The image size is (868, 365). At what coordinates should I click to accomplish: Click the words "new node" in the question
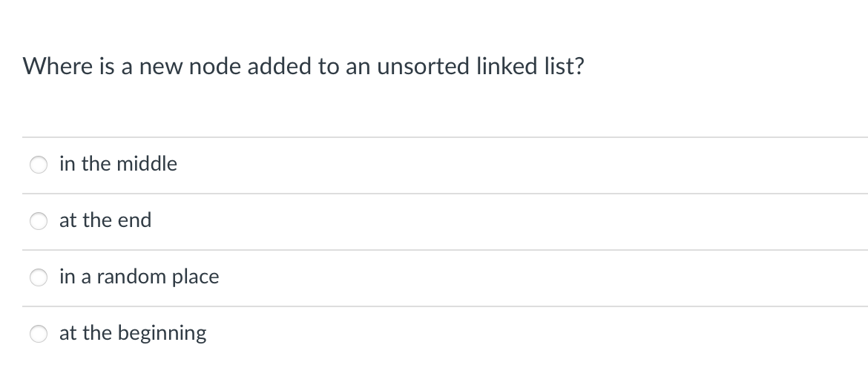[190, 67]
